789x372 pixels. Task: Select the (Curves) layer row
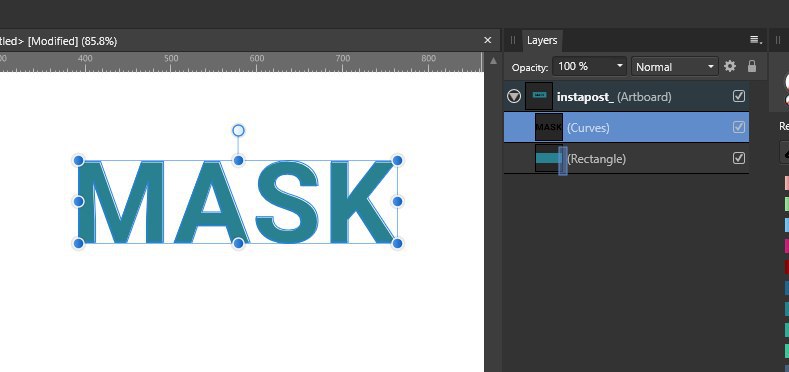(626, 127)
